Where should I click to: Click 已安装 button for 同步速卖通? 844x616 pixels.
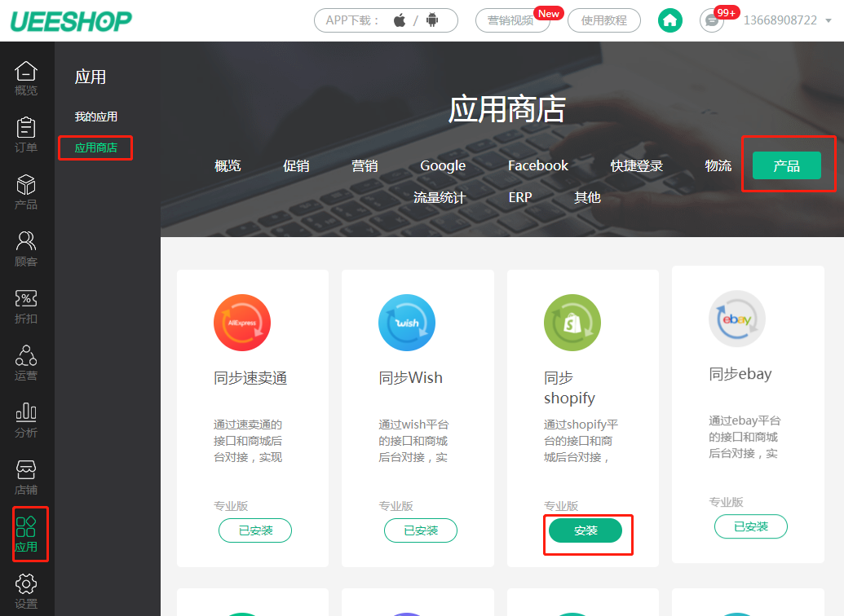(x=255, y=530)
